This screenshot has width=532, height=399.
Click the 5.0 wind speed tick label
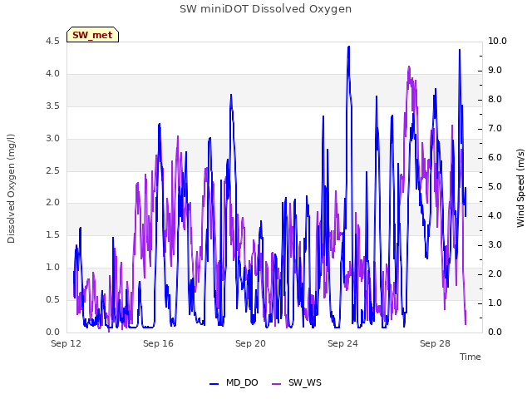click(x=495, y=187)
